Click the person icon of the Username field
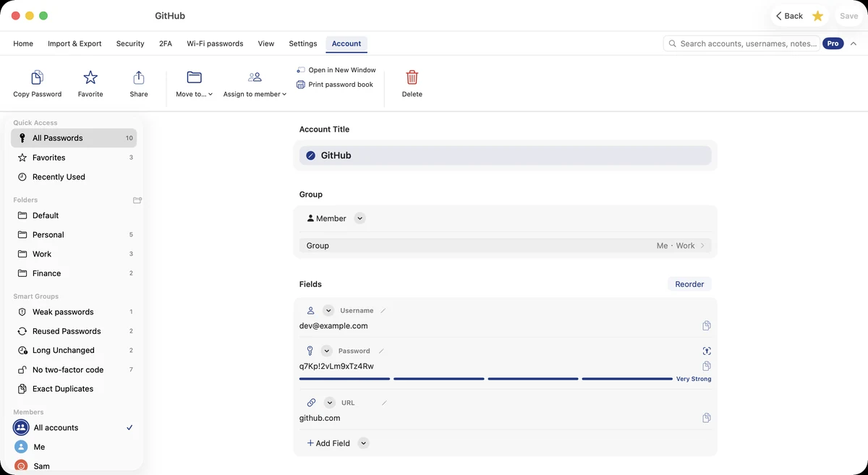This screenshot has width=868, height=475. (x=310, y=310)
